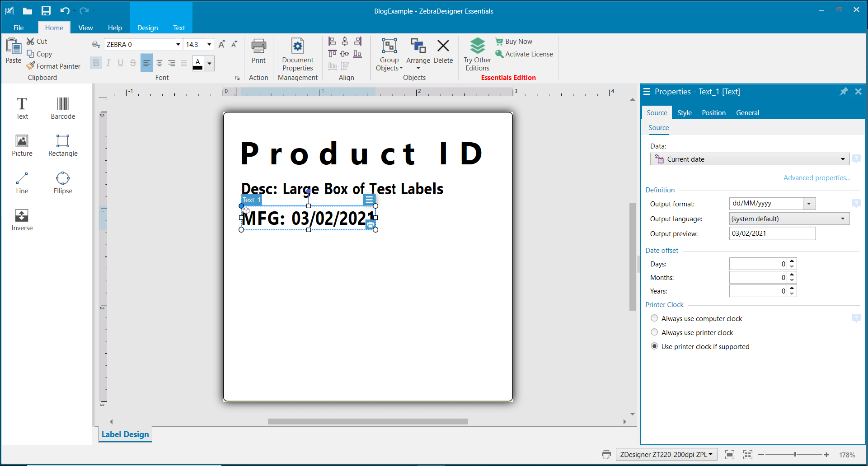Screen dimensions: 868x466
Task: Select Always use computer clock
Action: click(x=654, y=318)
